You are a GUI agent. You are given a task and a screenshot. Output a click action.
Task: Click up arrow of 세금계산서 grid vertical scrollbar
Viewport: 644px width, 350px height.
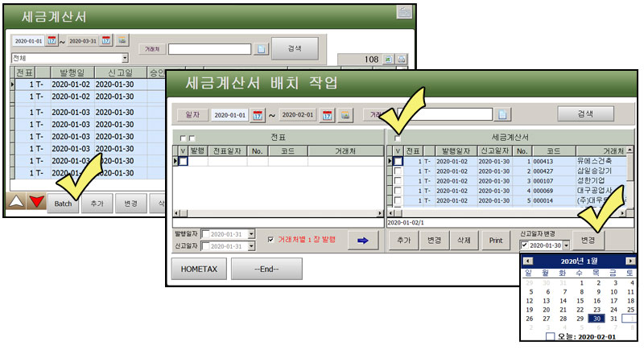pyautogui.click(x=630, y=150)
